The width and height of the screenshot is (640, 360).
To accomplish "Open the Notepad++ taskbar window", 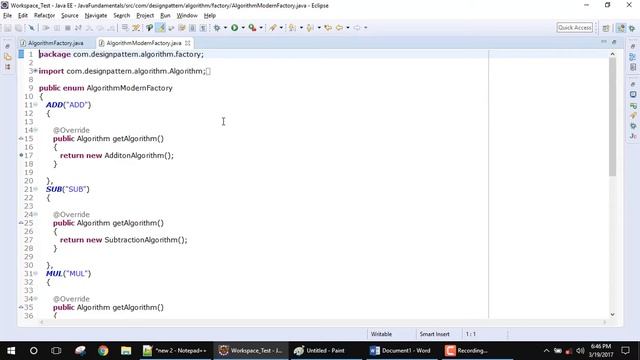I will [176, 351].
